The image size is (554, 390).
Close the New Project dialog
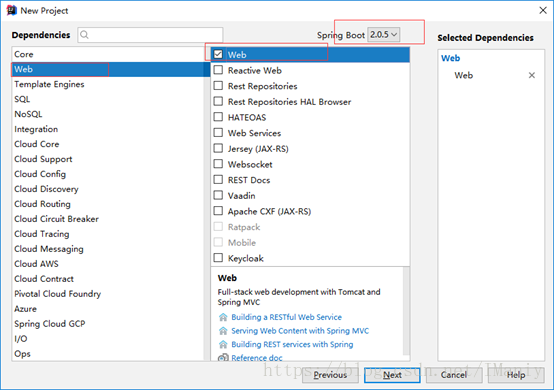tap(543, 11)
